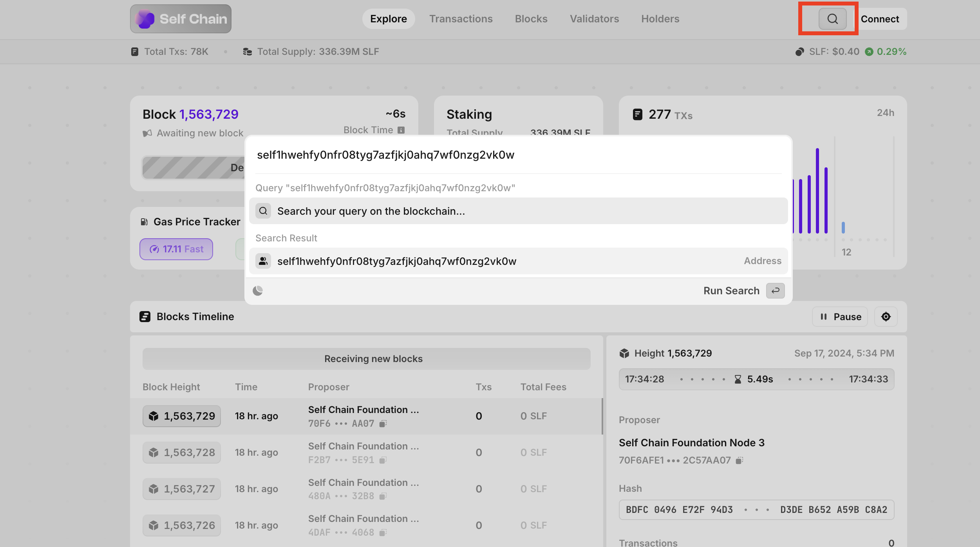Click the search query input field
The width and height of the screenshot is (980, 547).
click(518, 155)
